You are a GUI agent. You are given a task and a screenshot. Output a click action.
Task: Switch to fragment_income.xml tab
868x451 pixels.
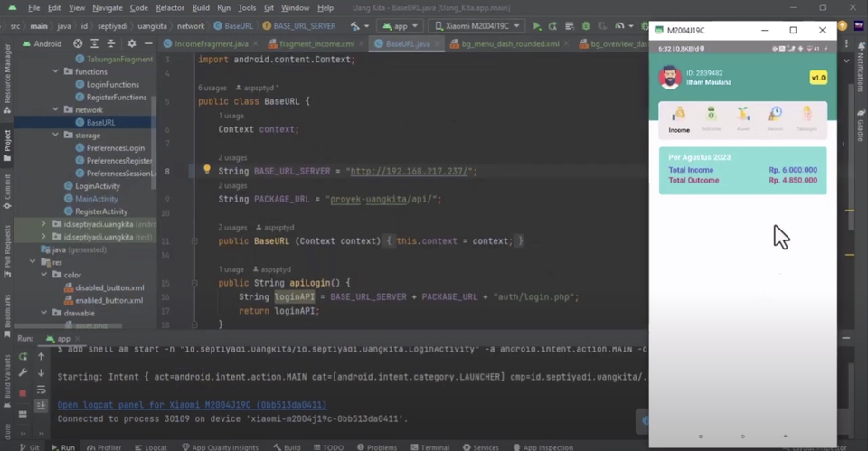316,43
